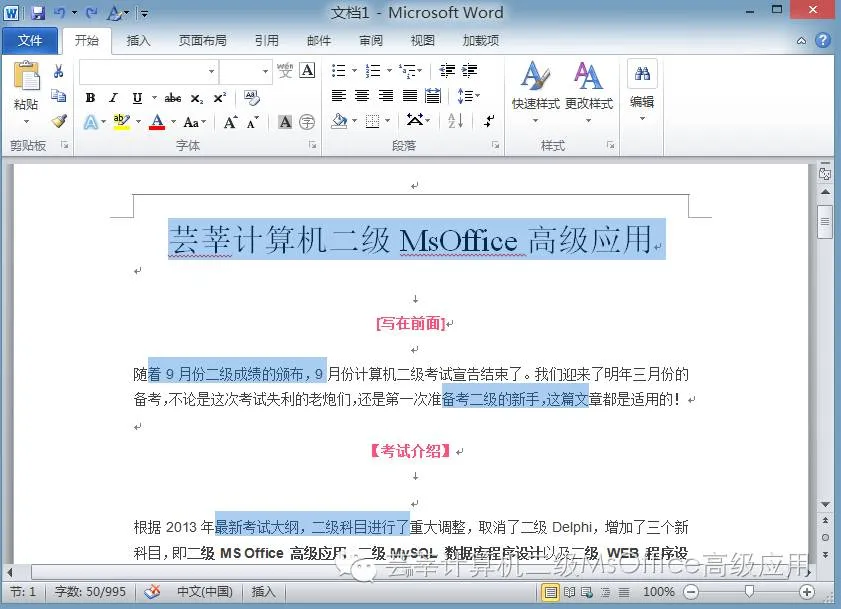This screenshot has height=609, width=841.
Task: Toggle strikethrough abc formatting
Action: 173,98
